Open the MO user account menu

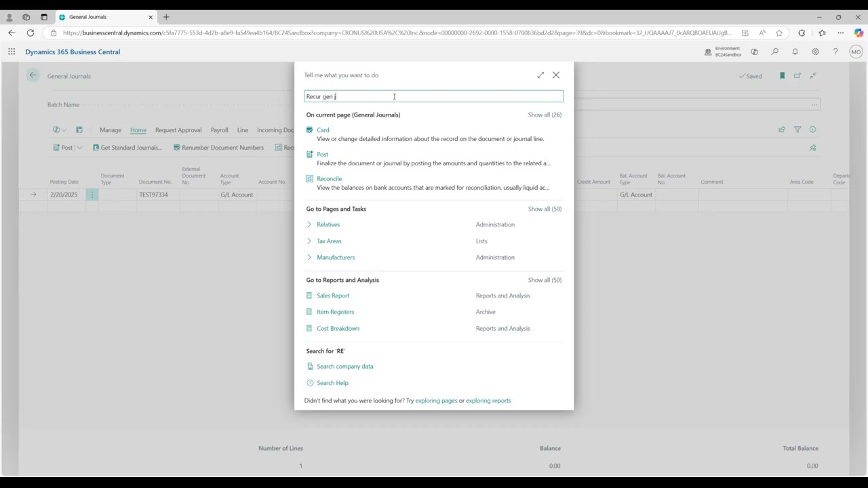[x=856, y=52]
